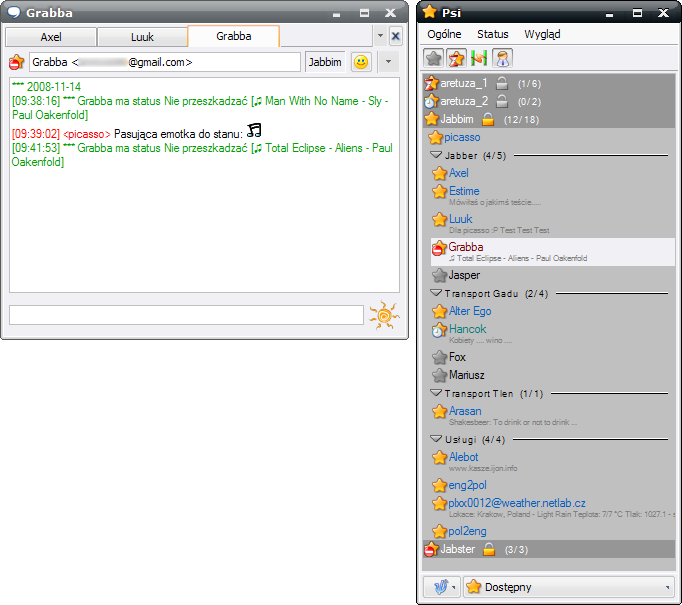Screen dimensions: 682x605
Task: Select the Jabster account row
Action: [549, 549]
